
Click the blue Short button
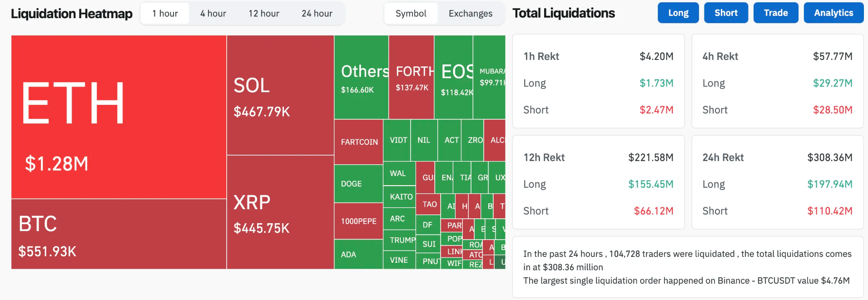(726, 13)
